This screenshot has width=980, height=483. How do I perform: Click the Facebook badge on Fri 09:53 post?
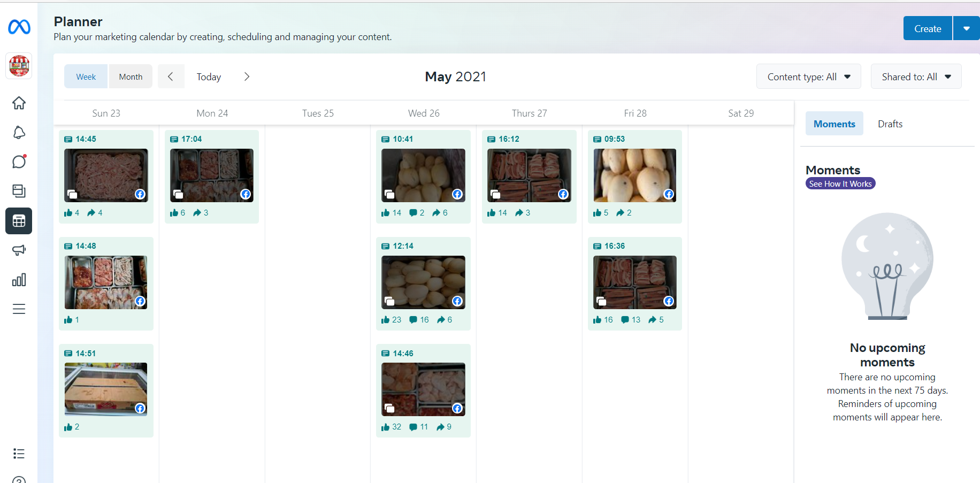pos(669,194)
